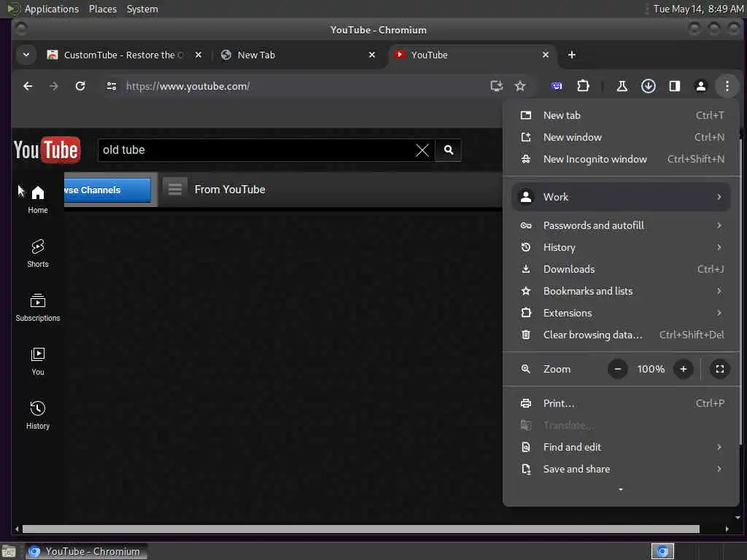Select New window menu item
This screenshot has height=560, width=747.
621,137
